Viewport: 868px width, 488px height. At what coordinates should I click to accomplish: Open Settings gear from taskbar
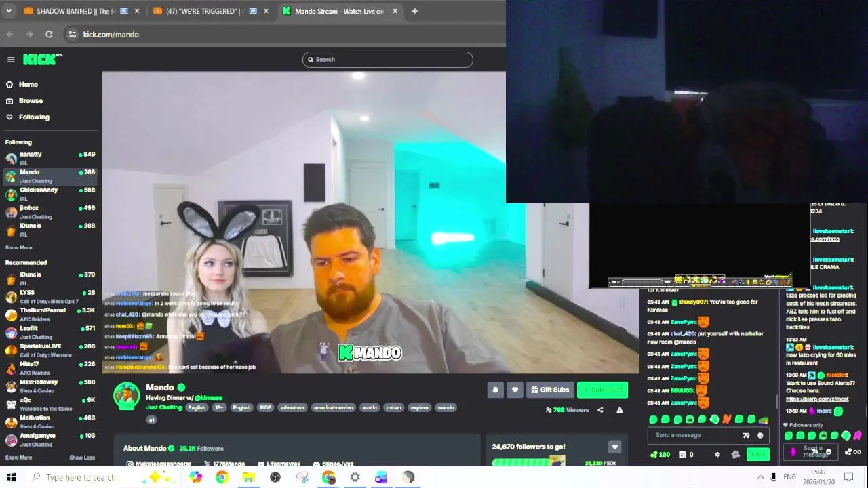coord(355,477)
